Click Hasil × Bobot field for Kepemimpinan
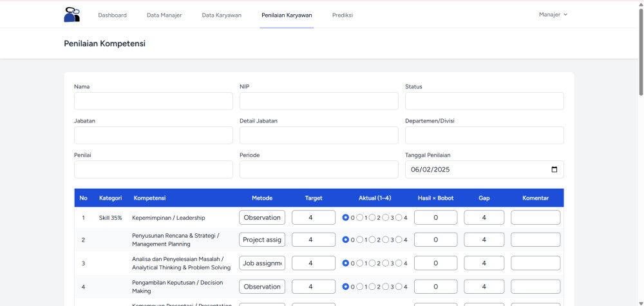The image size is (644, 306). (435, 218)
